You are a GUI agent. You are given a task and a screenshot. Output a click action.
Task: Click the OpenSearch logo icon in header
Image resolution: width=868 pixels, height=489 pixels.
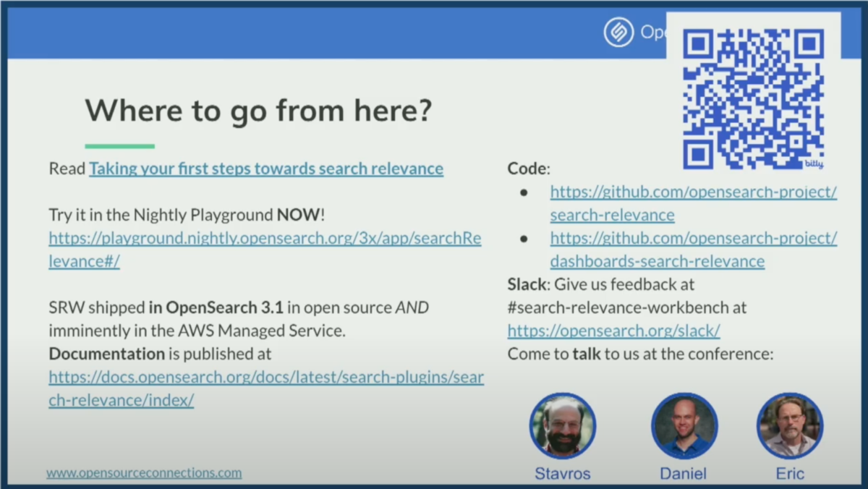[618, 33]
